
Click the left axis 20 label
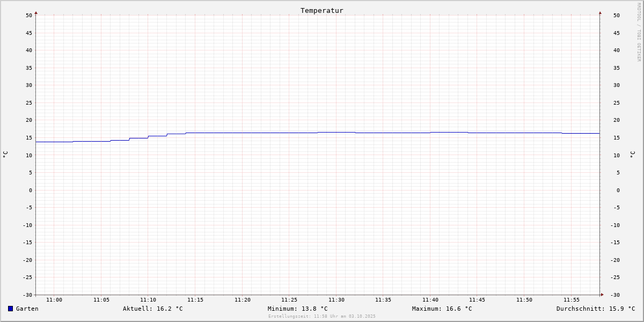point(29,120)
